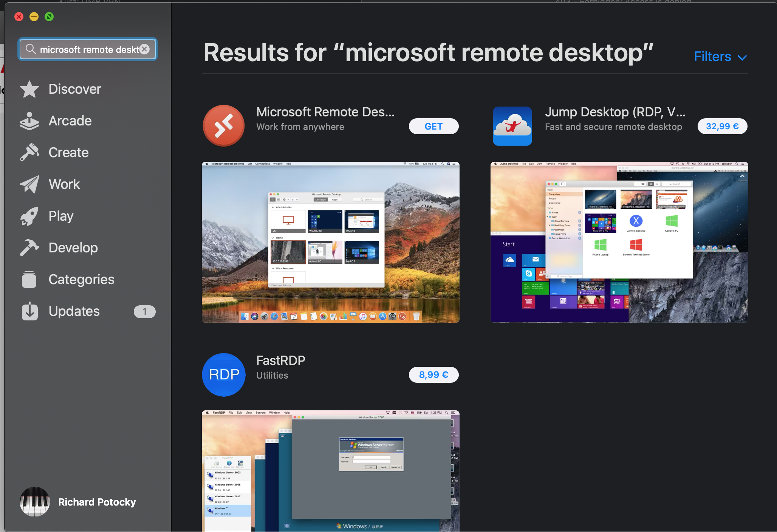Open the Updates download icon
The image size is (777, 532).
[29, 311]
